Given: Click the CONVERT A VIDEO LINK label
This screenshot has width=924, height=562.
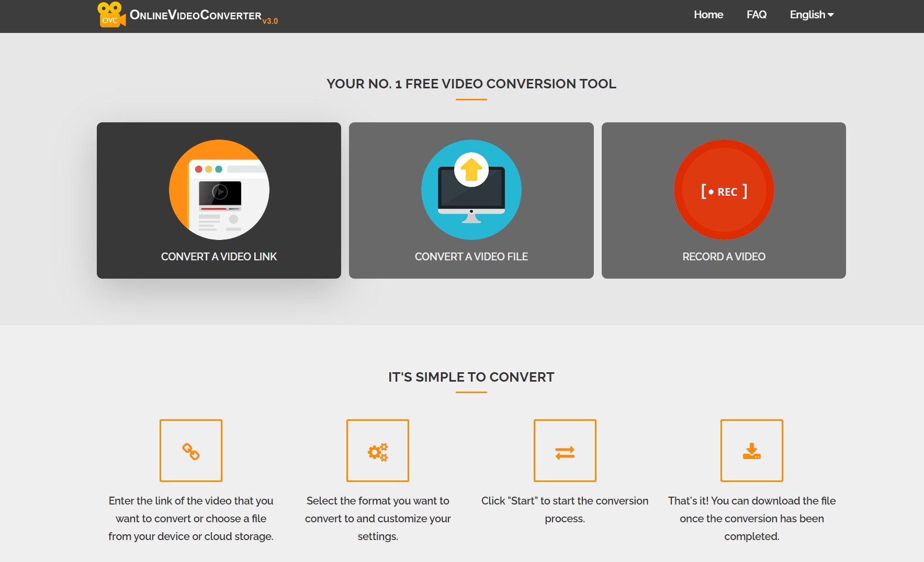Looking at the screenshot, I should (219, 256).
